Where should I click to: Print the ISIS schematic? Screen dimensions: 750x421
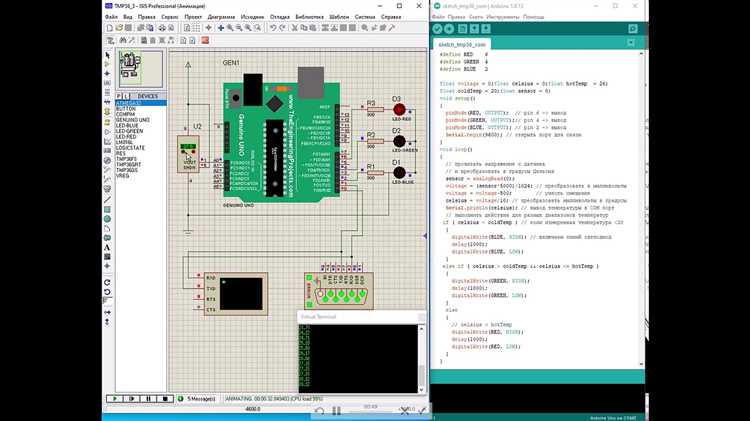click(162, 28)
